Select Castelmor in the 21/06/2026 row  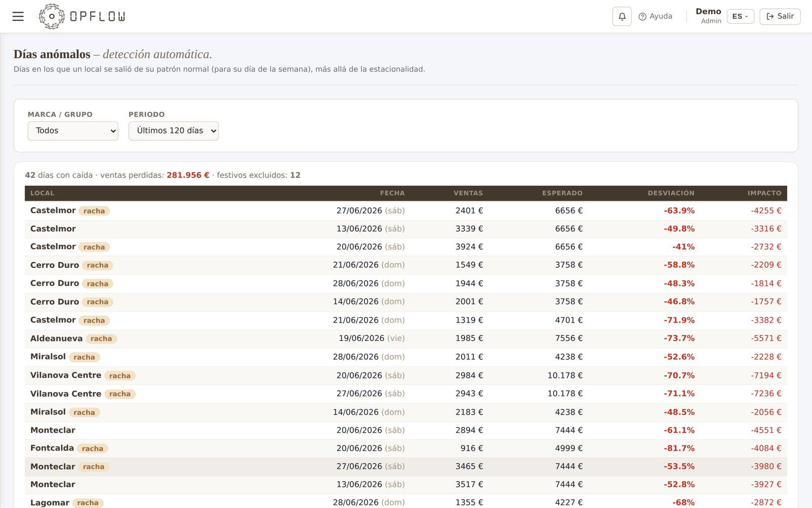pos(53,320)
